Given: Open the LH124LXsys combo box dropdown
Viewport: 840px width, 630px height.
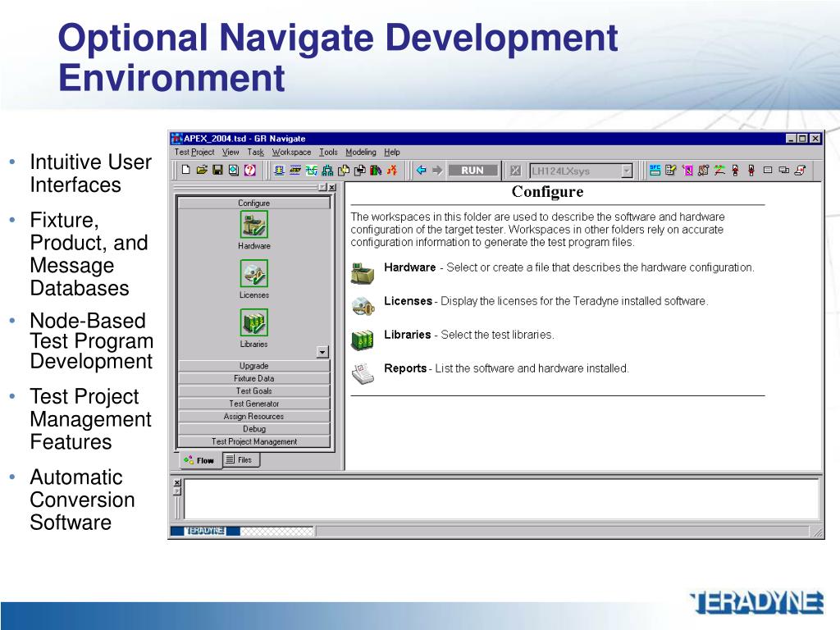Looking at the screenshot, I should tap(626, 171).
